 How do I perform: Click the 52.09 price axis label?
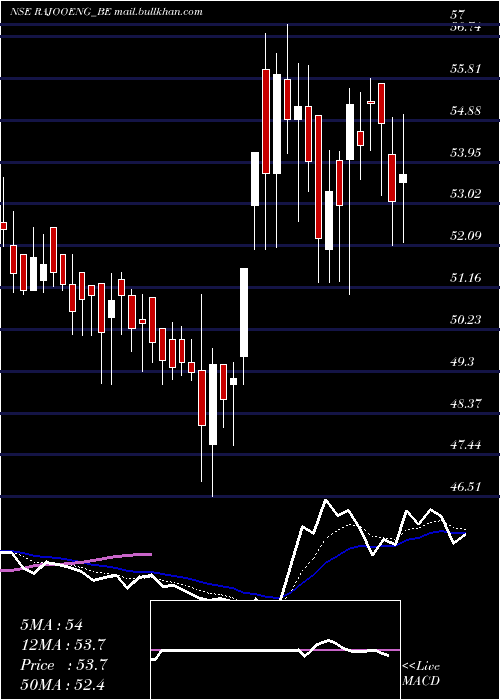tap(465, 235)
